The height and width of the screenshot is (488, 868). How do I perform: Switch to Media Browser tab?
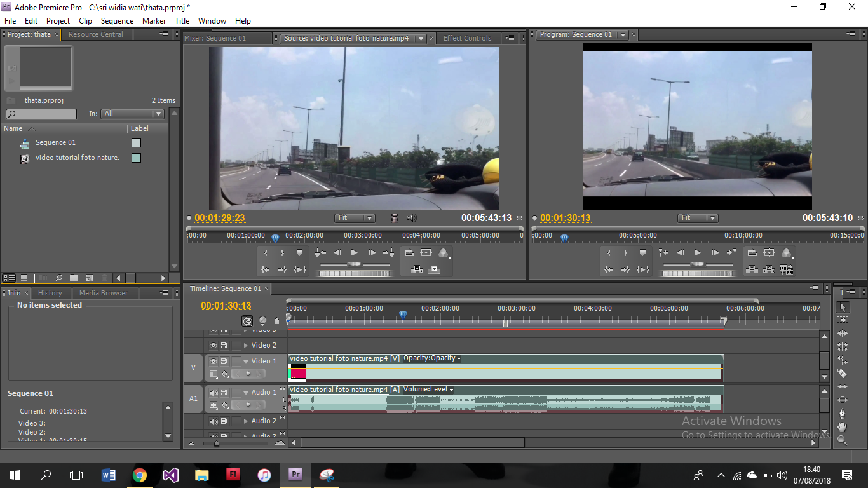[103, 293]
